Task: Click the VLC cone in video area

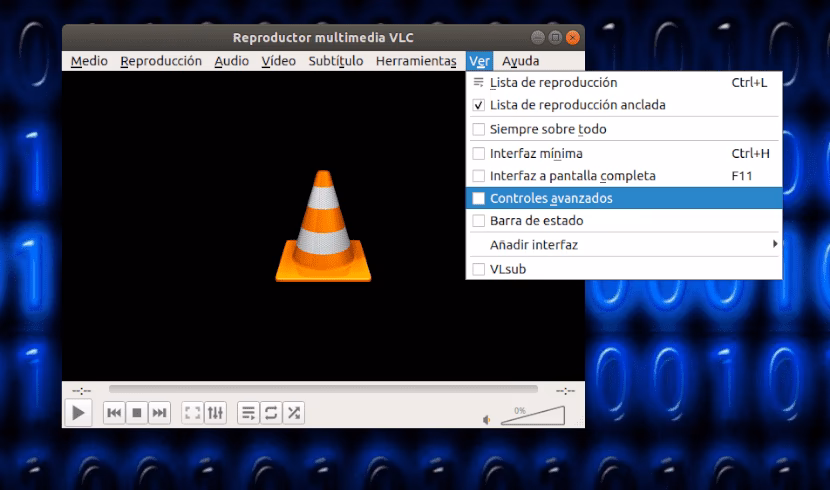Action: click(323, 226)
